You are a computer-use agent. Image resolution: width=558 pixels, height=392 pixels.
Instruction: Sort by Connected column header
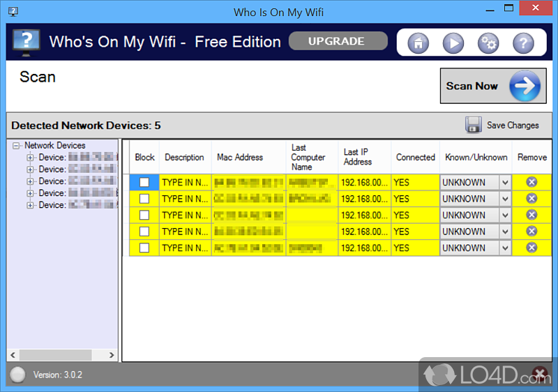[x=415, y=157]
